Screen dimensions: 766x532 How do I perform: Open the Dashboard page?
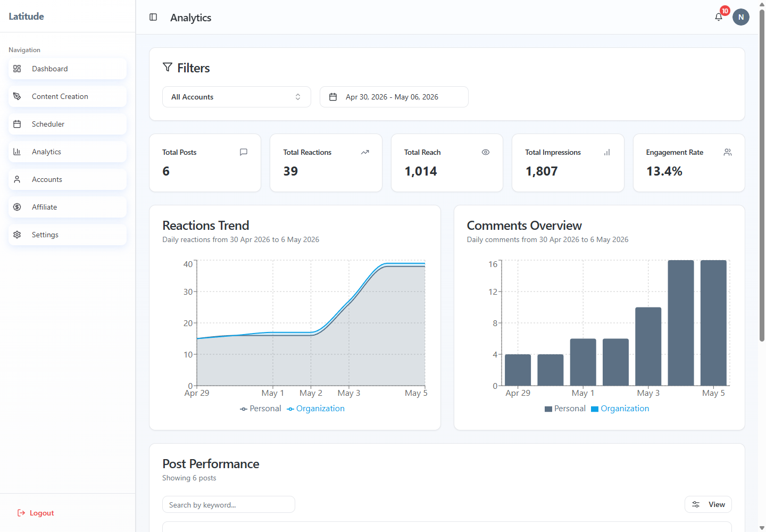pos(68,69)
